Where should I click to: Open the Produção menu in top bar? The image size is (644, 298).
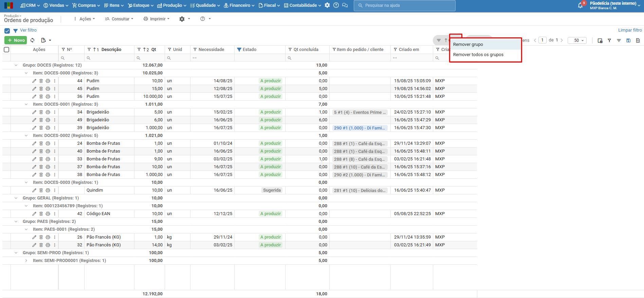[172, 5]
